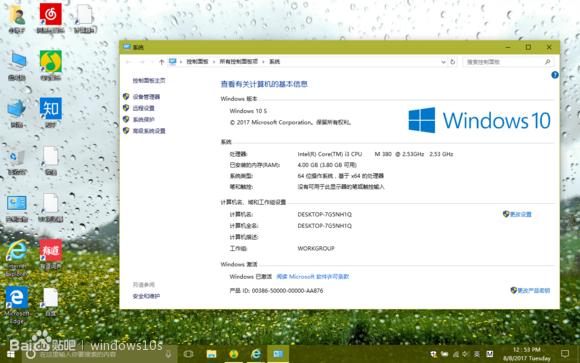Open Task View on the taskbar
Image resolution: width=580 pixels, height=363 pixels.
[188, 354]
